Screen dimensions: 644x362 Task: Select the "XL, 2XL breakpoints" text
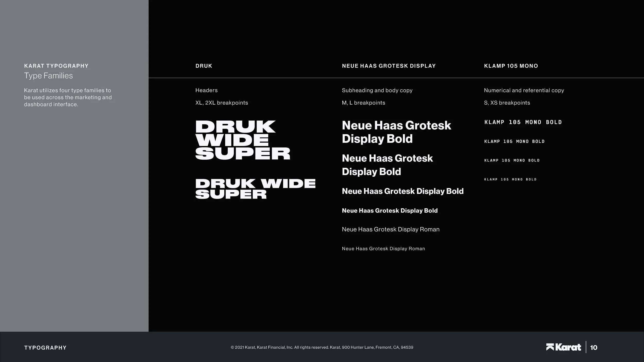coord(222,103)
